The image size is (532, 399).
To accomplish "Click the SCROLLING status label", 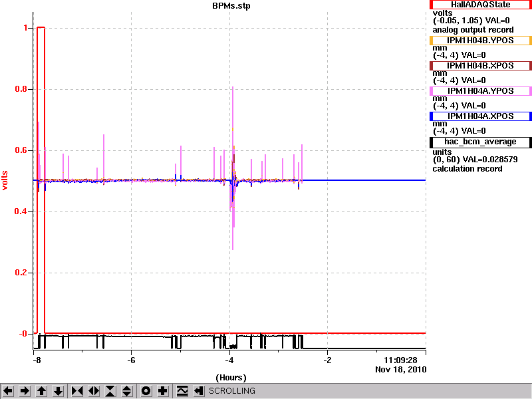I will 232,391.
